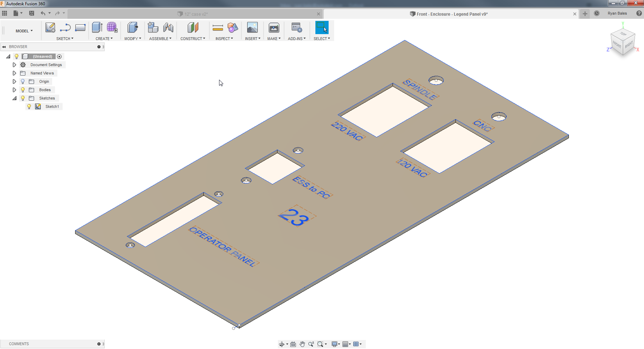Expand the Document Settings node
644x349 pixels.
pyautogui.click(x=14, y=65)
